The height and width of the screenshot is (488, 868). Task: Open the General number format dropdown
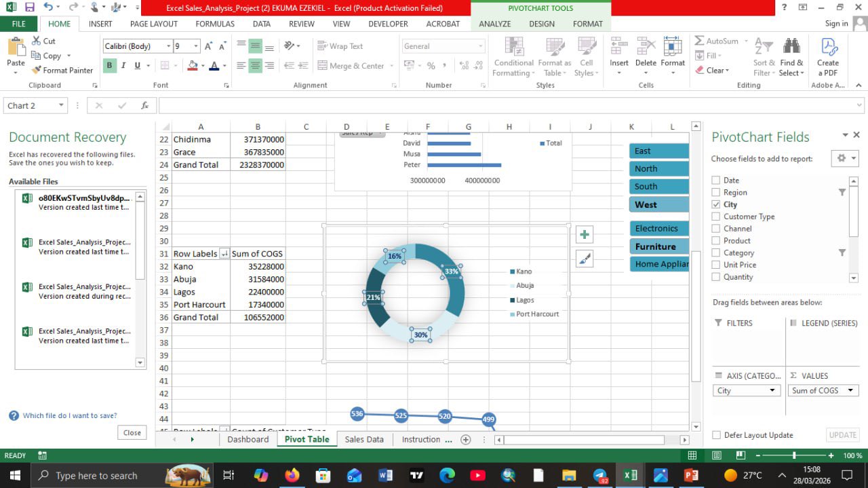(480, 47)
